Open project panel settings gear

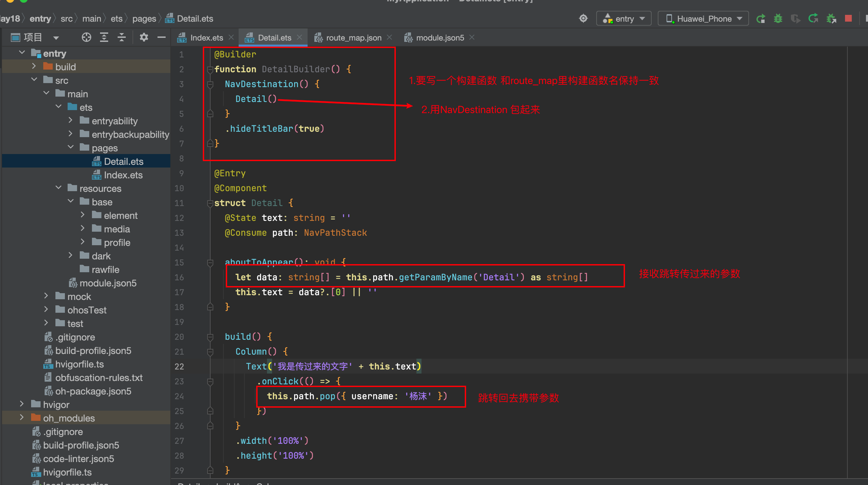144,37
